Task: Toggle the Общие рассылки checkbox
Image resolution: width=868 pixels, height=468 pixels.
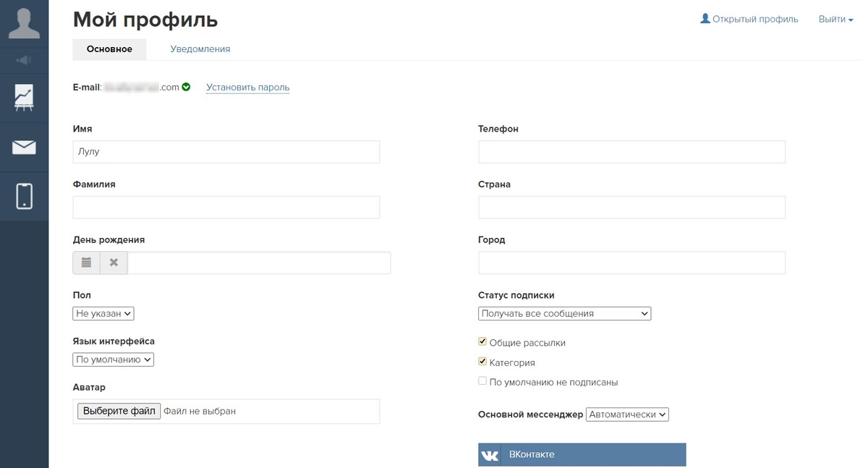Action: click(482, 341)
